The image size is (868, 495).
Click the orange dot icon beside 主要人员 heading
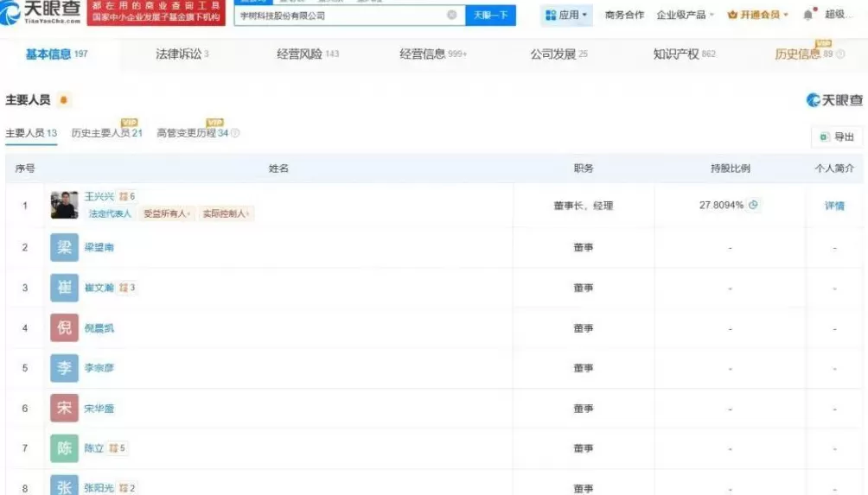tap(64, 100)
